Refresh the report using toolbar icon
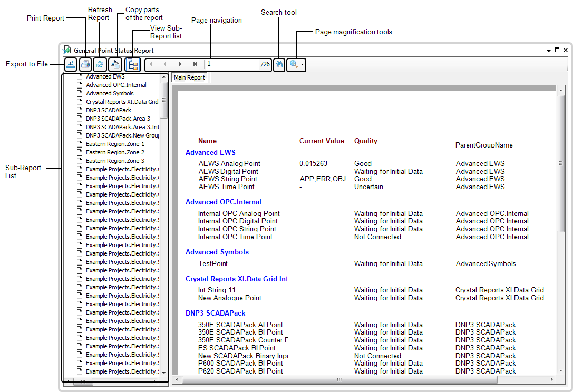Viewport: 573px width, 392px height. (100, 64)
